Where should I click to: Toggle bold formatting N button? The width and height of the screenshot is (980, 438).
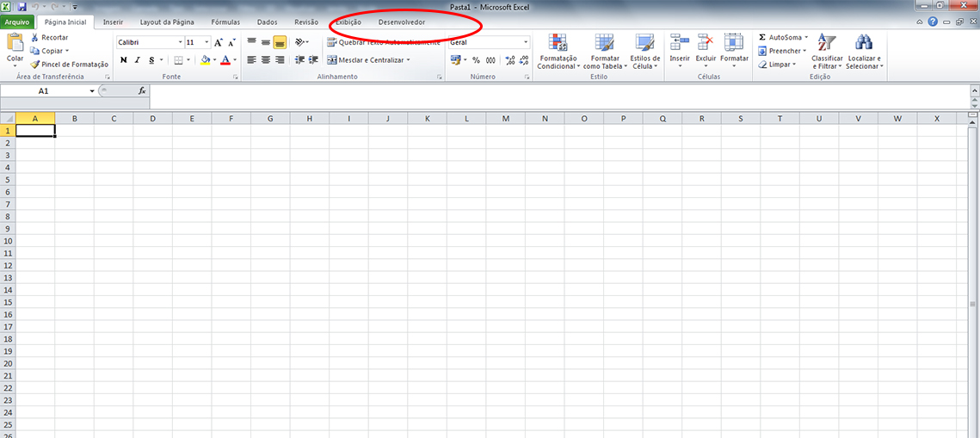coord(123,60)
